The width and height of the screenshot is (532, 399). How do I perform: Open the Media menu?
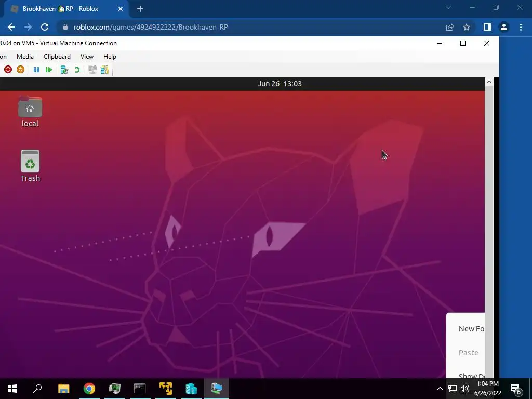[x=25, y=57]
